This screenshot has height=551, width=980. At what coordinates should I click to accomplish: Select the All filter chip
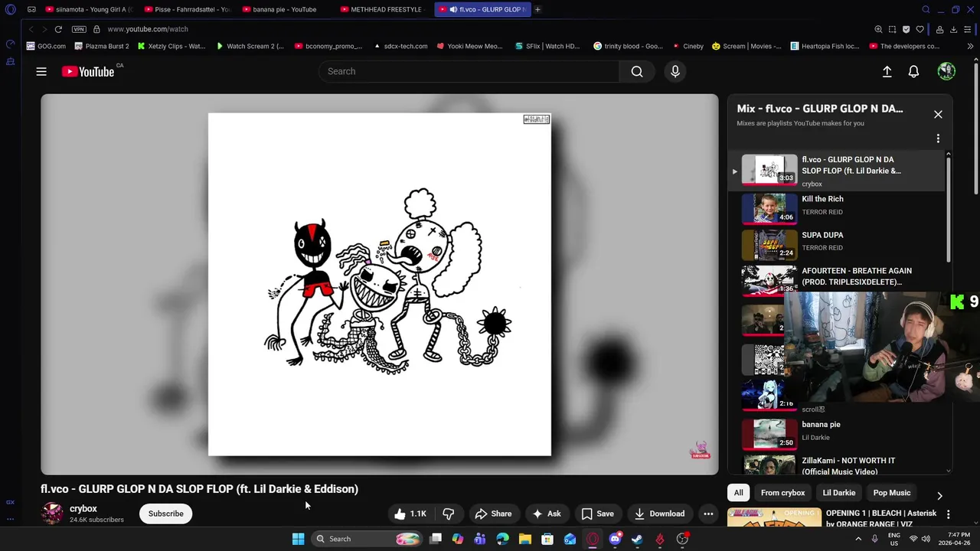(738, 493)
